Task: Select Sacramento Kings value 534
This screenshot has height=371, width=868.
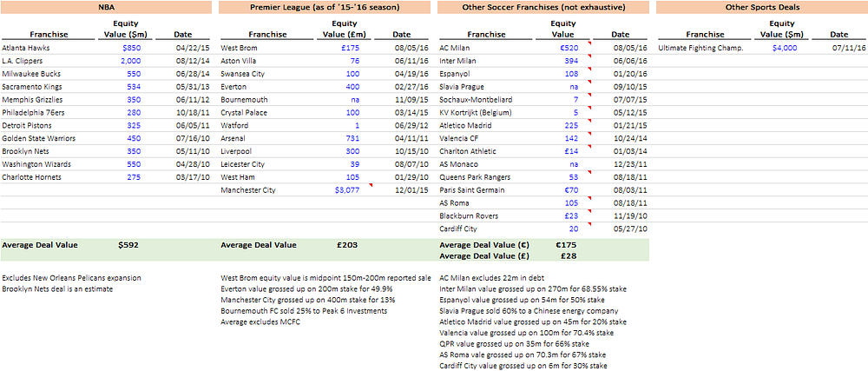Action: click(x=135, y=87)
